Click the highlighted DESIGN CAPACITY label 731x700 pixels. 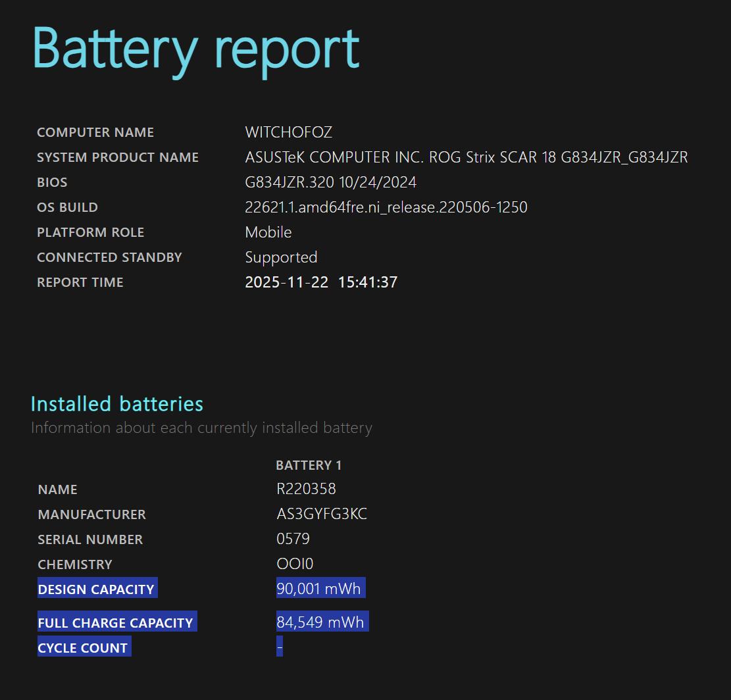pyautogui.click(x=96, y=589)
